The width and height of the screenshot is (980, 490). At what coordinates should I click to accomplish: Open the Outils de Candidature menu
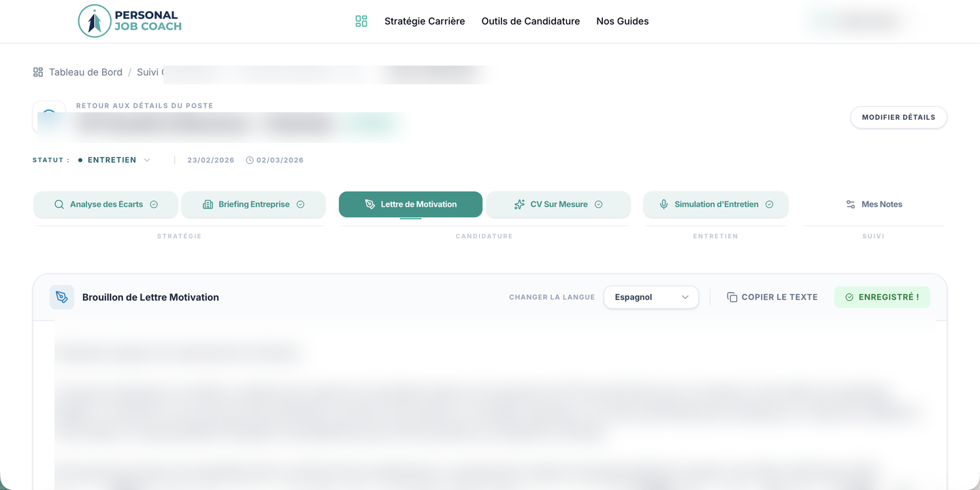pos(530,21)
